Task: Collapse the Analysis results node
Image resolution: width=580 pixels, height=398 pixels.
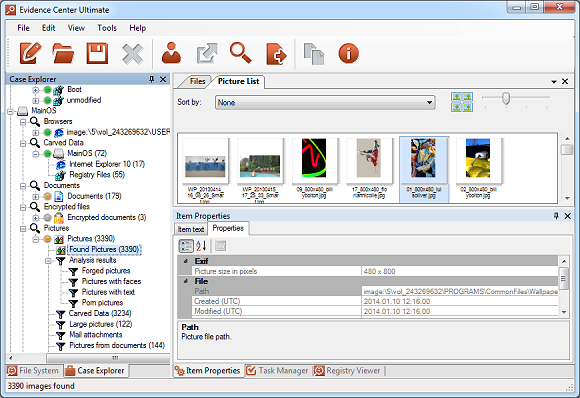Action: click(48, 261)
